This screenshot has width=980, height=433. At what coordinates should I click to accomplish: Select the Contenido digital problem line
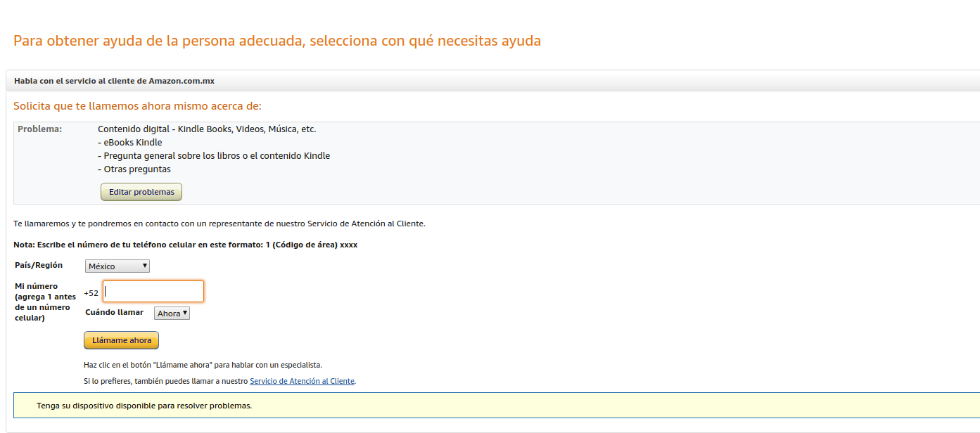(207, 129)
